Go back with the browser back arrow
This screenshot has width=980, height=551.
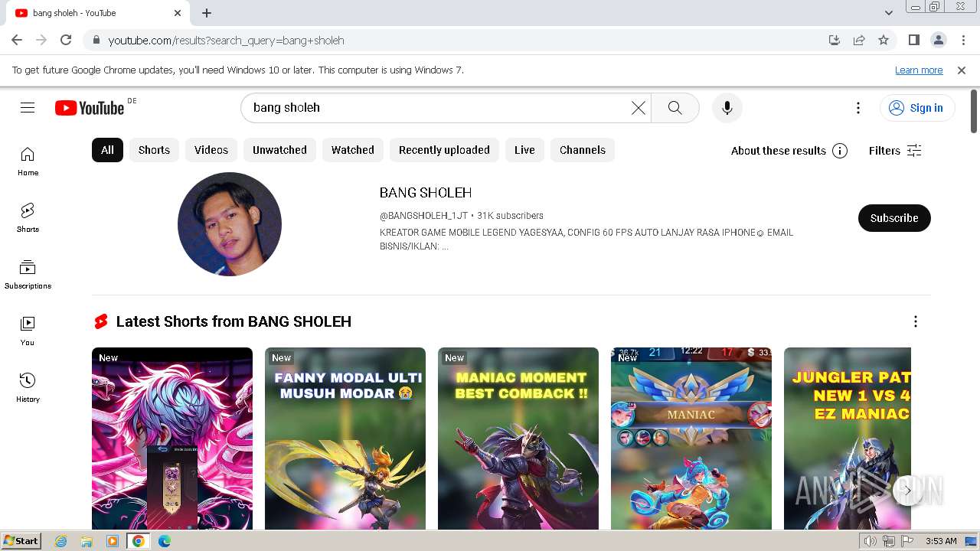pyautogui.click(x=17, y=40)
